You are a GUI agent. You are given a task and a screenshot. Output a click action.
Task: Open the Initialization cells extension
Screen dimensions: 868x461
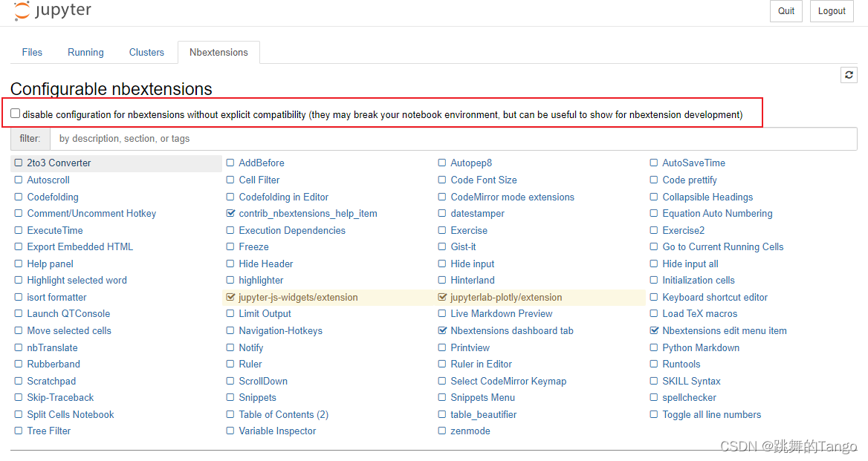tap(699, 281)
